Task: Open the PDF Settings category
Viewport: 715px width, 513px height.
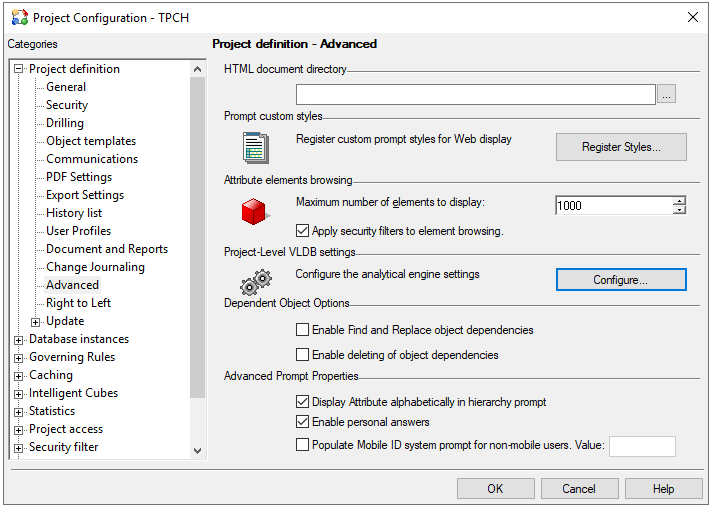Action: point(79,177)
